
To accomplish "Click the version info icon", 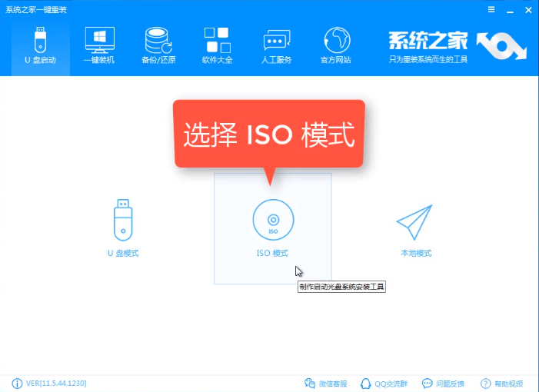I will (17, 384).
